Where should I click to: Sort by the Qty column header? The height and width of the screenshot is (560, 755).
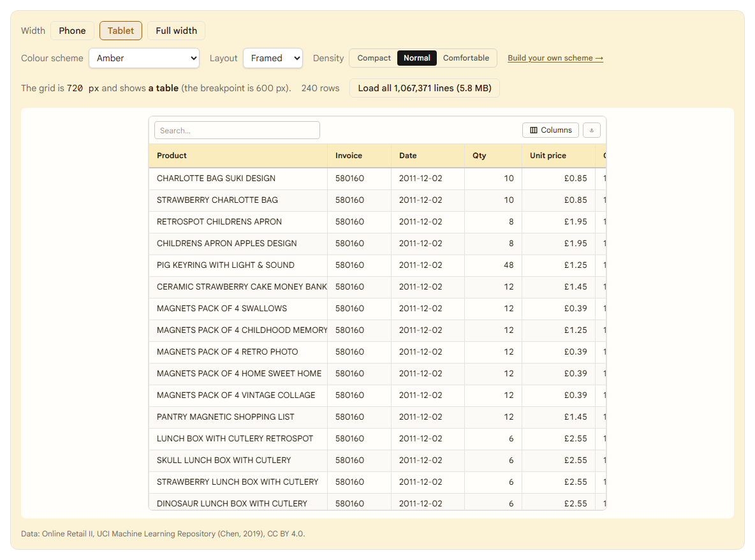click(493, 156)
